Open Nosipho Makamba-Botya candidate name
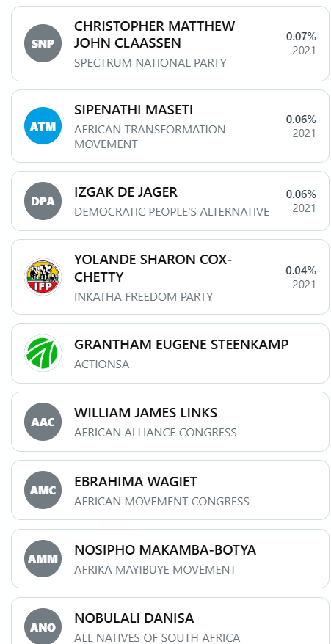331x644 pixels. (x=165, y=549)
